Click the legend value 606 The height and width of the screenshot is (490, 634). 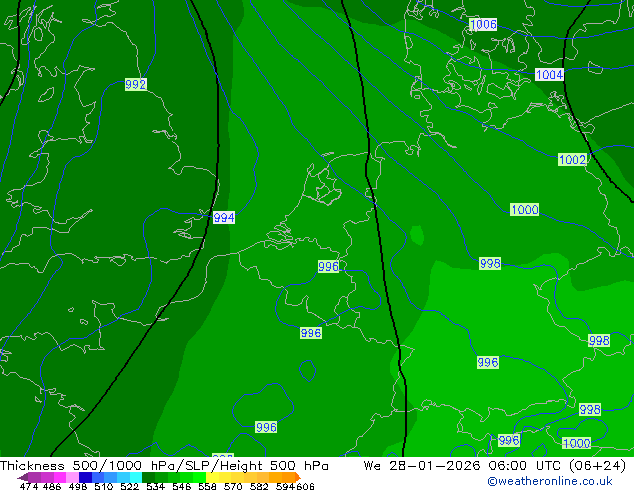pyautogui.click(x=304, y=486)
